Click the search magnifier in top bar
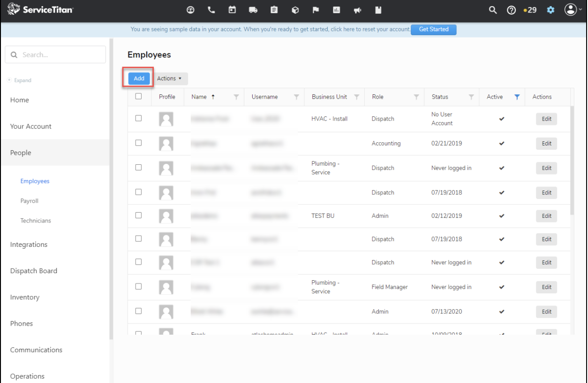Viewport: 588px width, 383px height. point(492,10)
